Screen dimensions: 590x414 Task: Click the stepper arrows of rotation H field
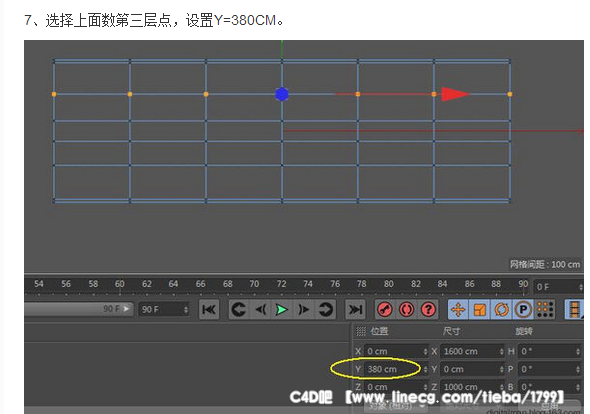click(578, 351)
